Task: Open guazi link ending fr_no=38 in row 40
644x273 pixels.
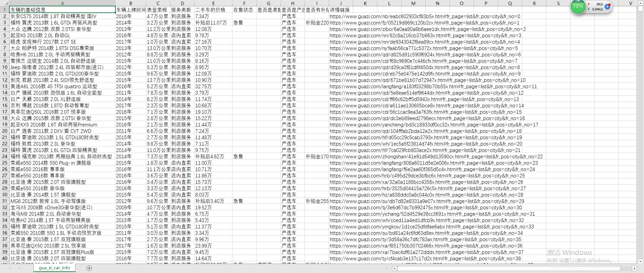Action: pyautogui.click(x=425, y=258)
